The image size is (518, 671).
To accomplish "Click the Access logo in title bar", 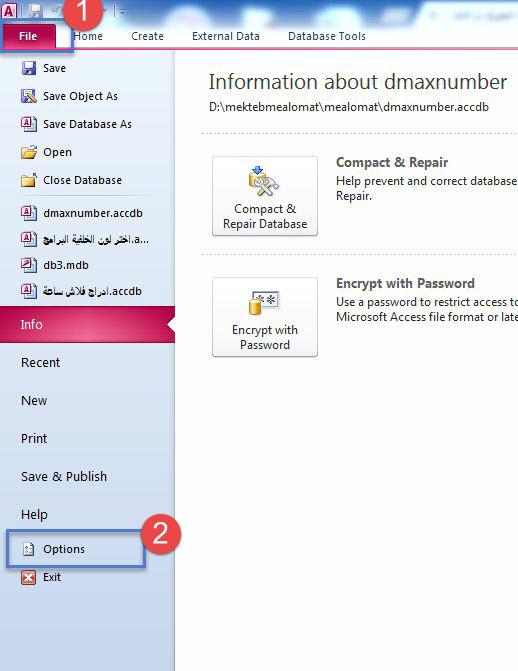I will (x=9, y=11).
